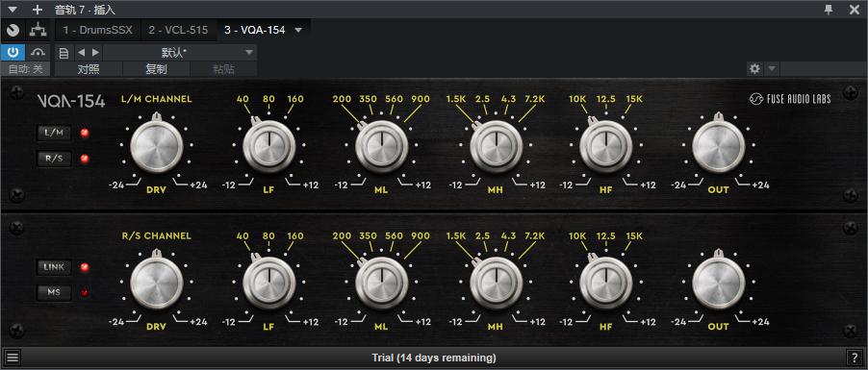Toggle the MS mode button
Image resolution: width=868 pixels, height=370 pixels.
click(54, 292)
